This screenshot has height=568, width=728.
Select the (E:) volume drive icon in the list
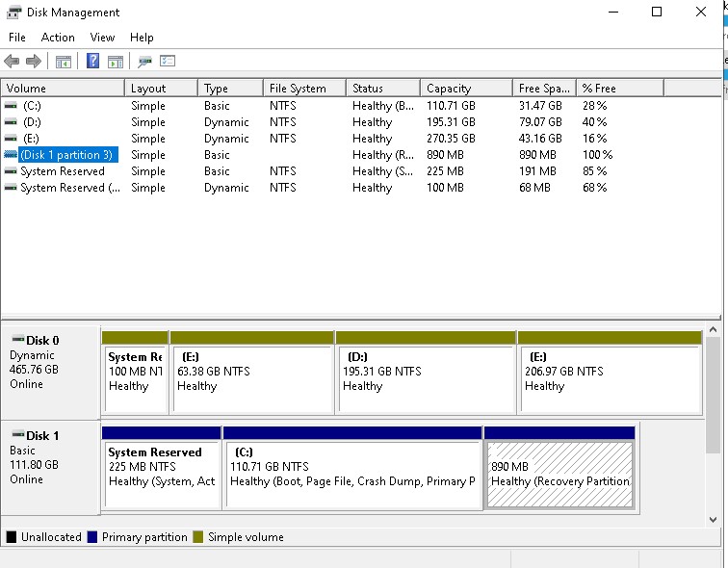click(11, 139)
